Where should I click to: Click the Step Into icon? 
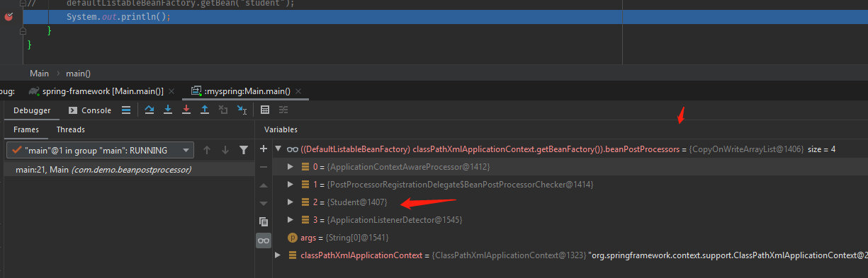[168, 110]
